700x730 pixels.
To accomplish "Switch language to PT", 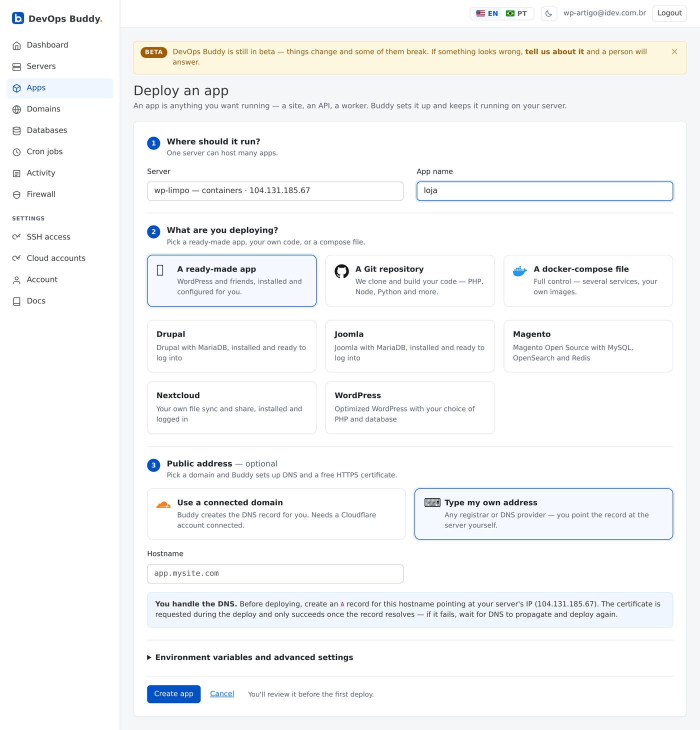I will pyautogui.click(x=516, y=13).
